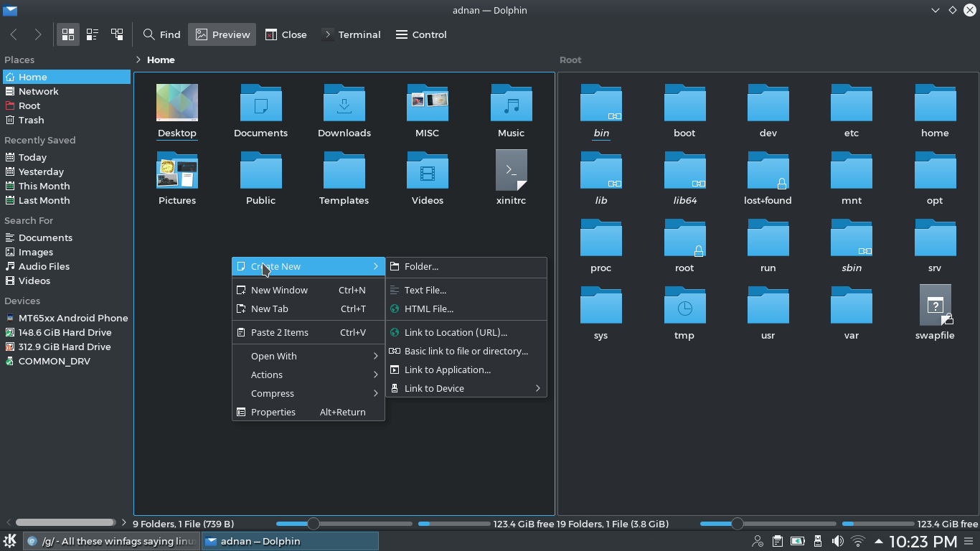Select the xinitrc file icon
Image resolution: width=980 pixels, height=551 pixels.
(511, 170)
